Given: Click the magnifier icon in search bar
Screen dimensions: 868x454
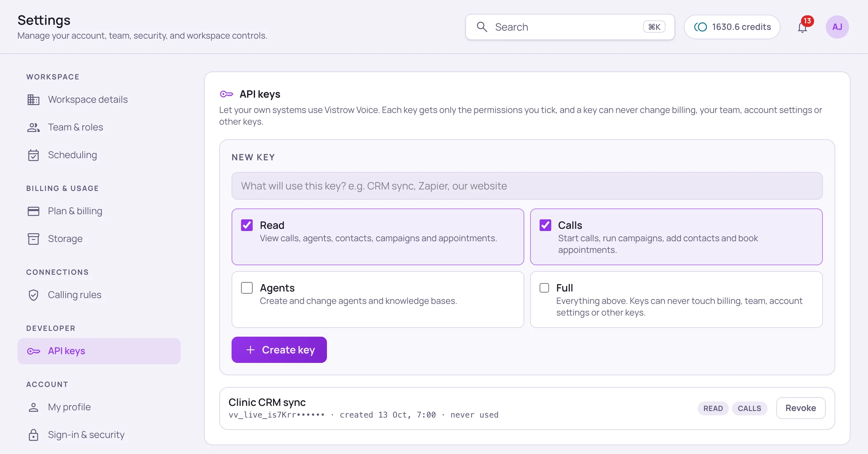Looking at the screenshot, I should tap(482, 27).
